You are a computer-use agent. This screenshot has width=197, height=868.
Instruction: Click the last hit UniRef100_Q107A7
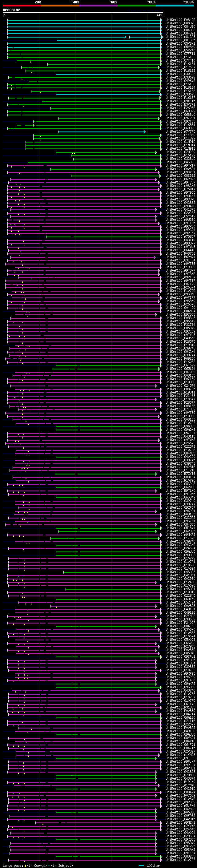pos(180,860)
